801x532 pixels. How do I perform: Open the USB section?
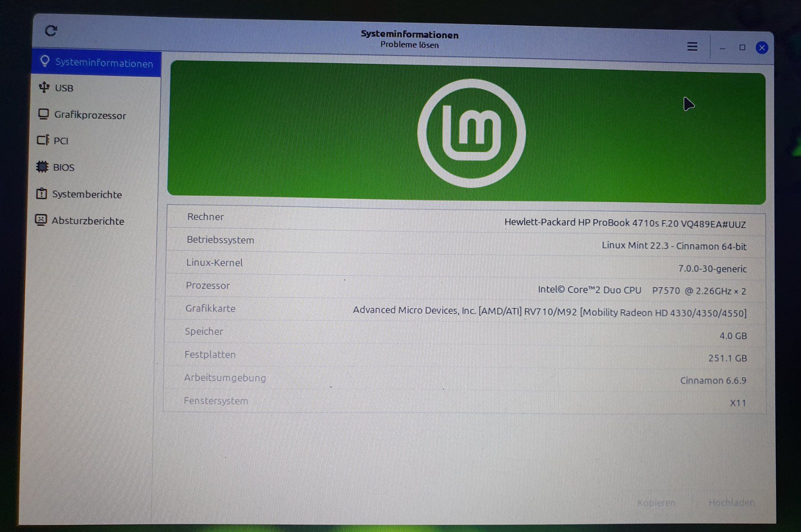pos(96,88)
